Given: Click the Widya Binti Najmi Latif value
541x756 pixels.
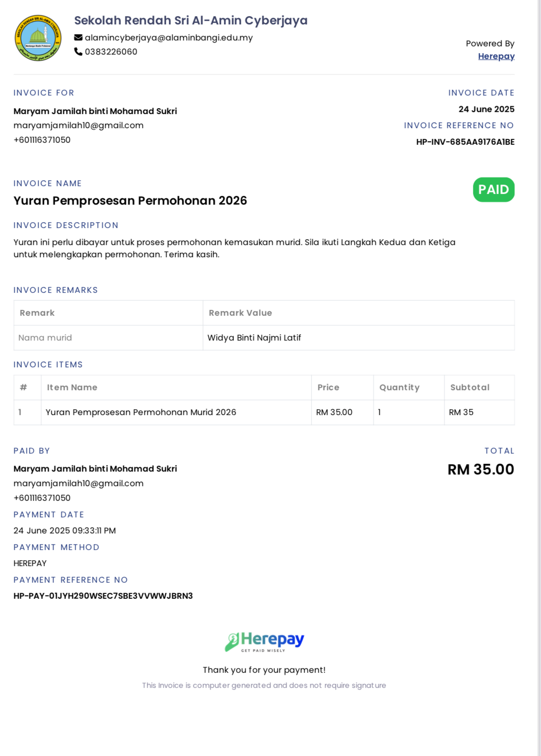Looking at the screenshot, I should coord(254,338).
